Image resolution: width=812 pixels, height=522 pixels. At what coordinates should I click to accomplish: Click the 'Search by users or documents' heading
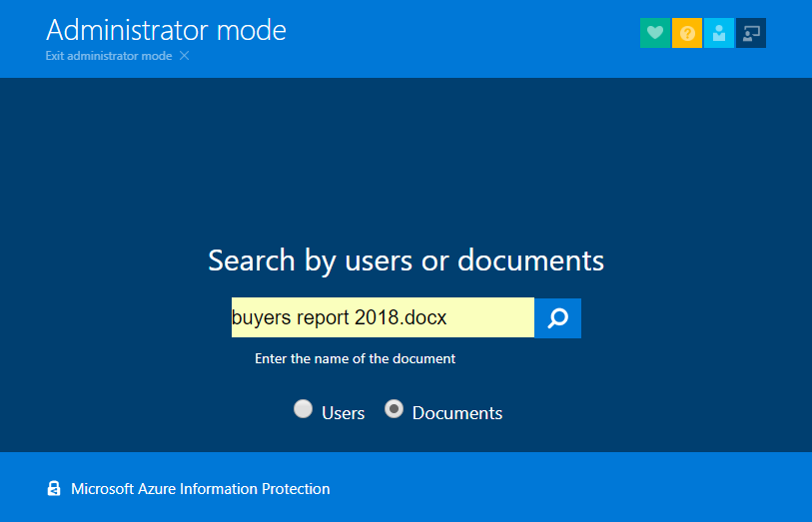click(406, 261)
